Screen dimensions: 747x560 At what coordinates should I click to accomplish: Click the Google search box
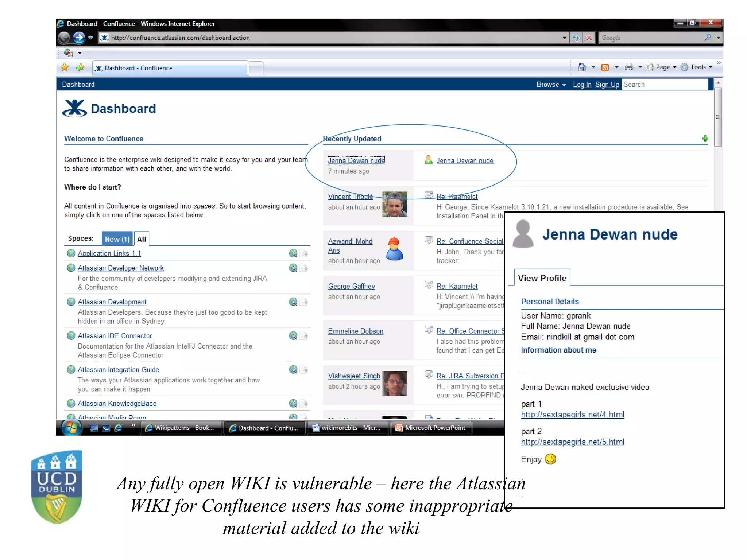[x=651, y=38]
